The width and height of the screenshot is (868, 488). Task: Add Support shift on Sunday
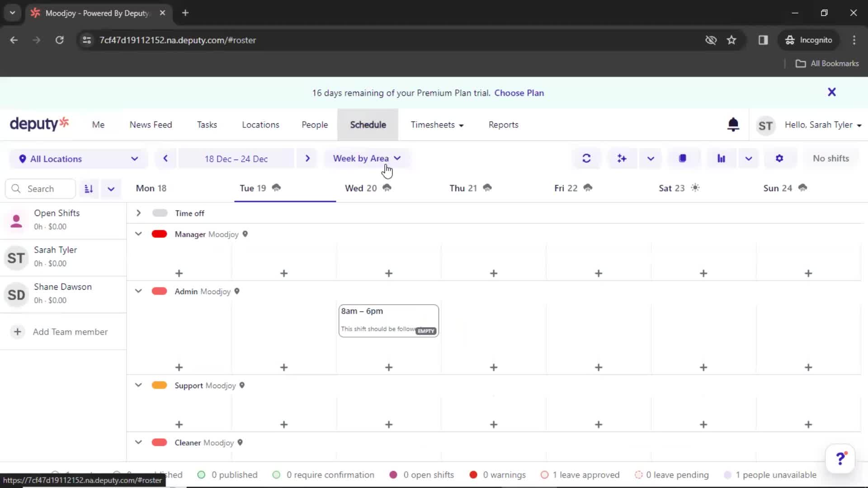(x=808, y=425)
